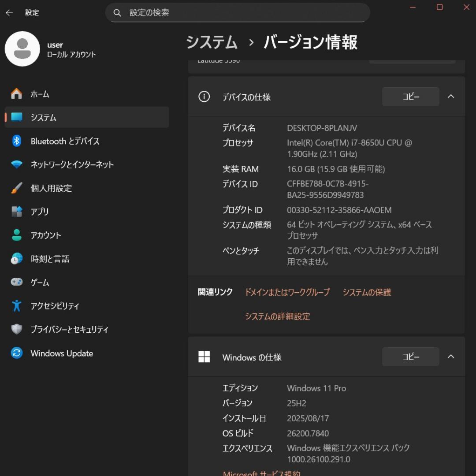
Task: Click the ホーム house icon
Action: pyautogui.click(x=16, y=94)
